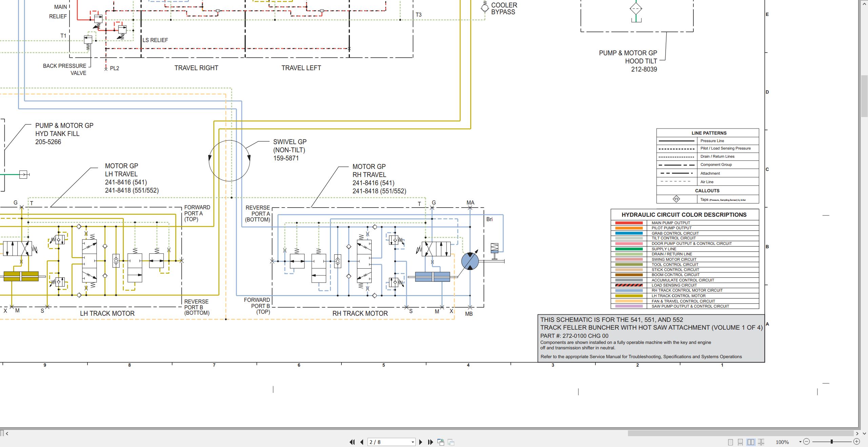
Task: Go to the first page
Action: click(x=352, y=442)
